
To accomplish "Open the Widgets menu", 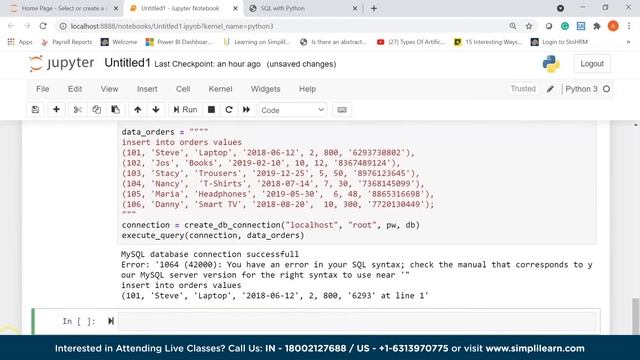I will pos(265,89).
